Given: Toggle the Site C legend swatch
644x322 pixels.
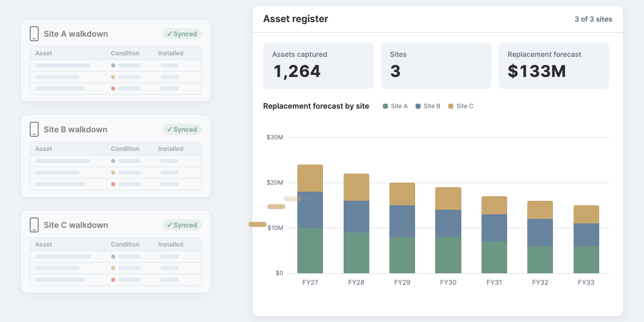Looking at the screenshot, I should (451, 106).
